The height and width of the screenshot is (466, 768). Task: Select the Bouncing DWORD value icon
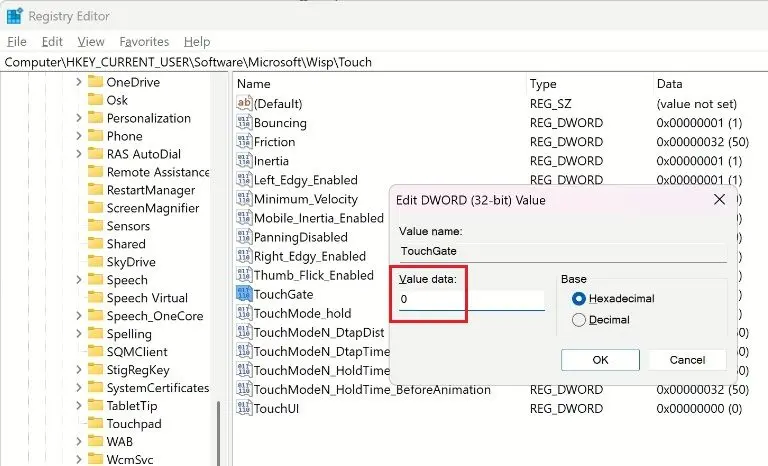tap(244, 123)
